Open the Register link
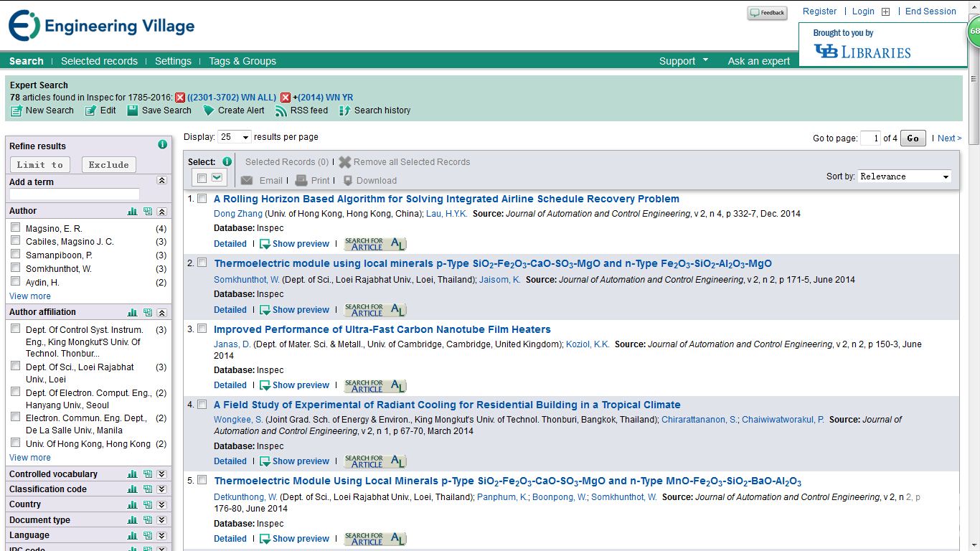This screenshot has height=551, width=980. 819,11
